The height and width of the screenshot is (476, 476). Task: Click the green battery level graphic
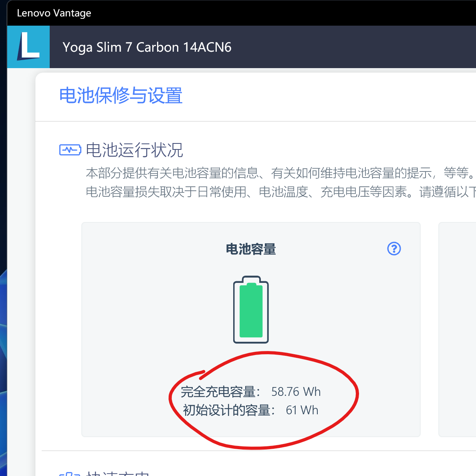[x=251, y=310]
